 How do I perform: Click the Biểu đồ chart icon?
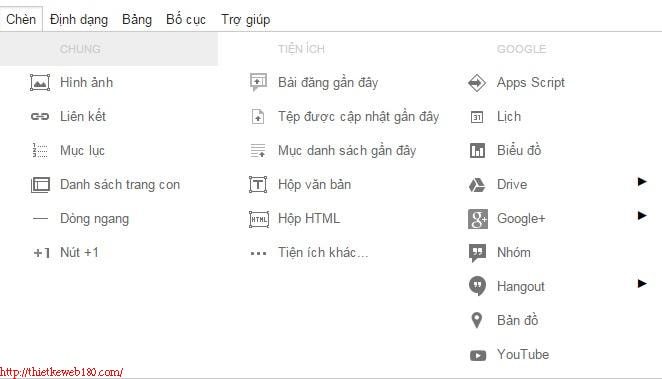click(x=477, y=150)
